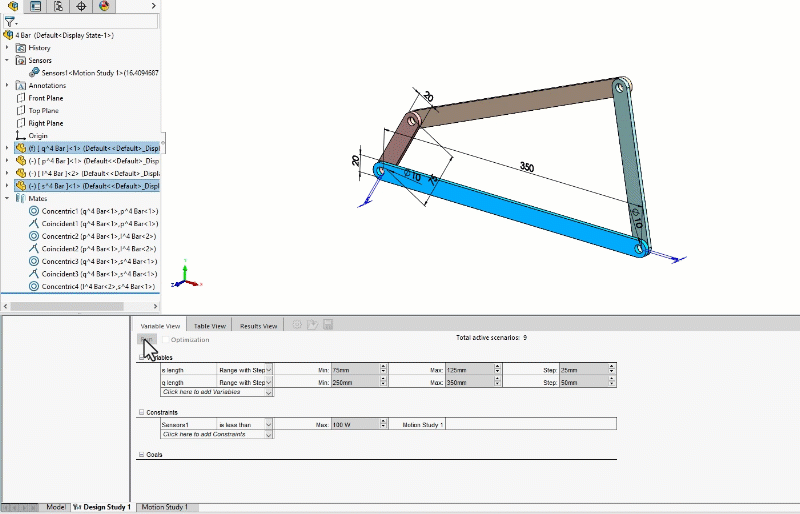Select Sensors1 sensor icon in the tree
This screenshot has height=514, width=800.
[34, 72]
